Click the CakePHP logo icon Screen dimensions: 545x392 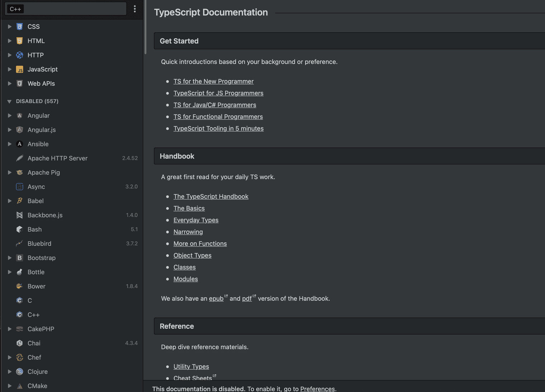(x=20, y=329)
